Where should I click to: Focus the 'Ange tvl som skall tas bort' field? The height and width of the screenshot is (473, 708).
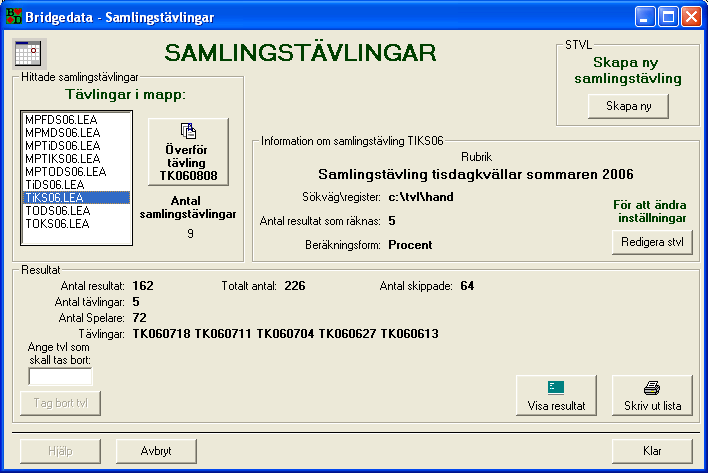point(60,376)
